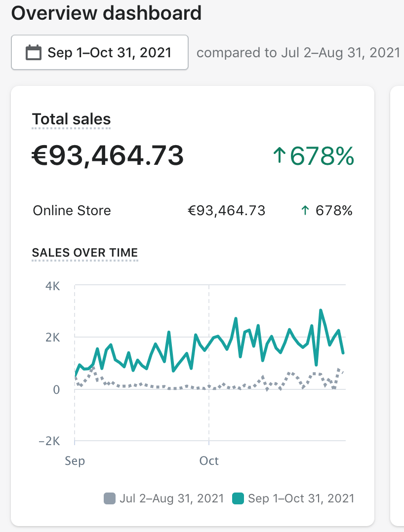
Task: Toggle the Jul 2–Aug 31, 2021 legend label
Action: pos(171,498)
